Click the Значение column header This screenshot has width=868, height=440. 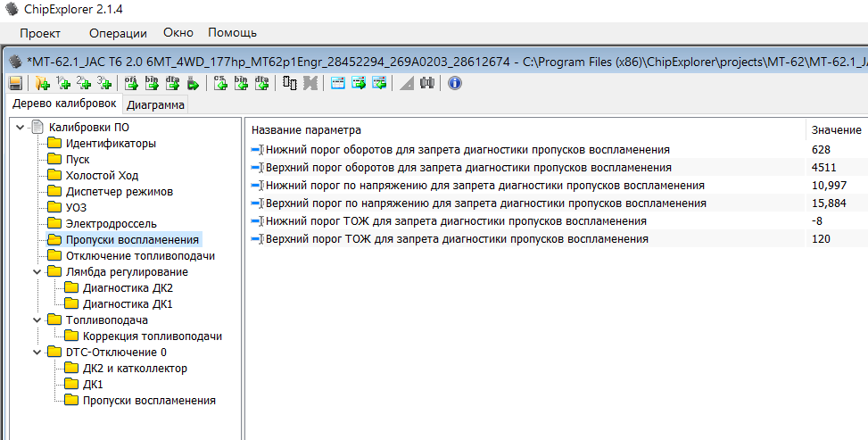(836, 129)
